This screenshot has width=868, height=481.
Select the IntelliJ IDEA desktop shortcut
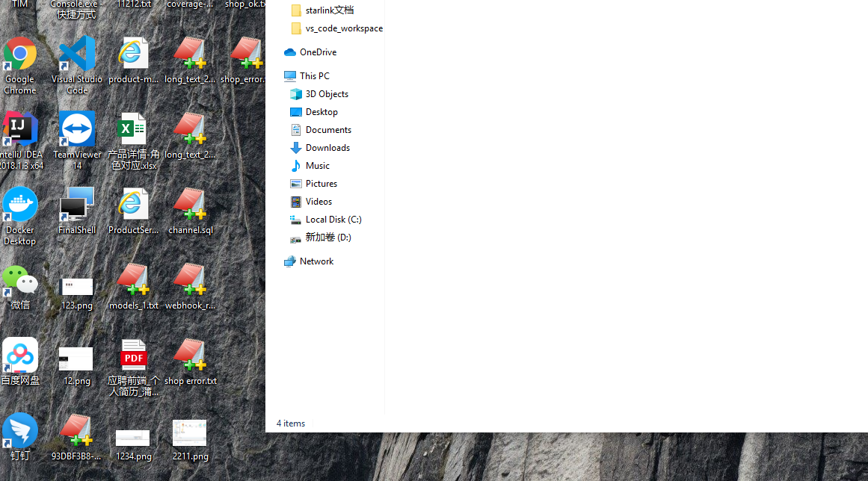tap(21, 140)
